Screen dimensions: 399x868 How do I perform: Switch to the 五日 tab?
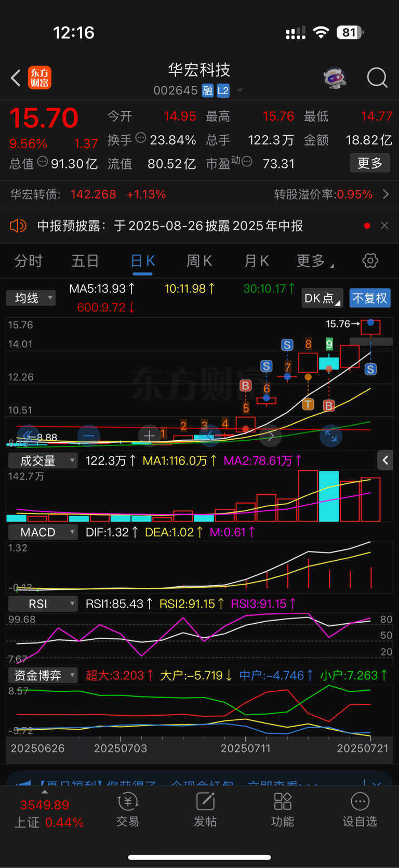coord(85,261)
